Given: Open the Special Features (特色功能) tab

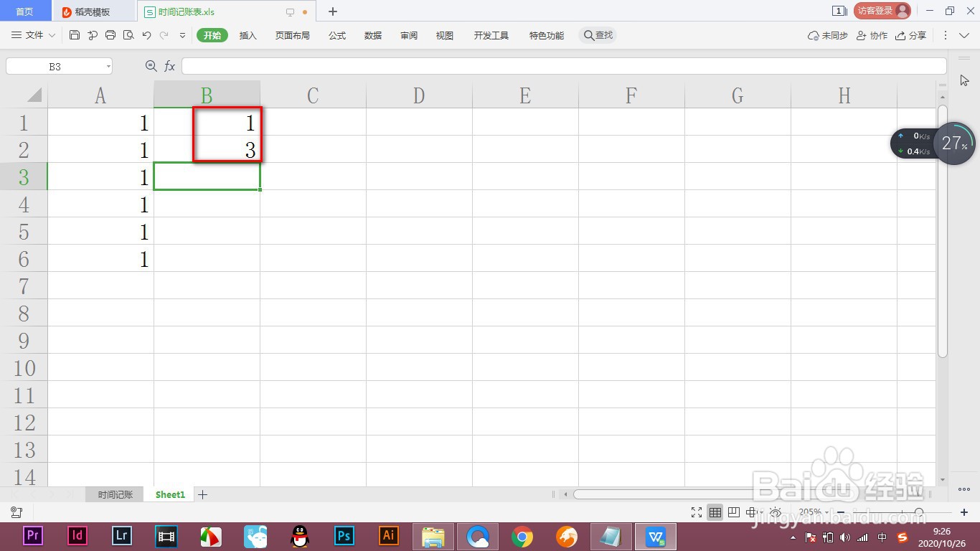Looking at the screenshot, I should [x=547, y=35].
